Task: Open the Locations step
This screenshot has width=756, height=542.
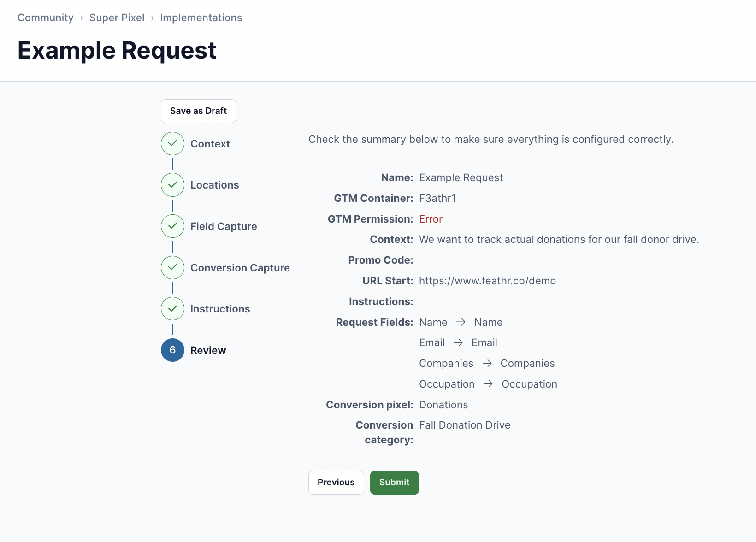Action: 215,185
